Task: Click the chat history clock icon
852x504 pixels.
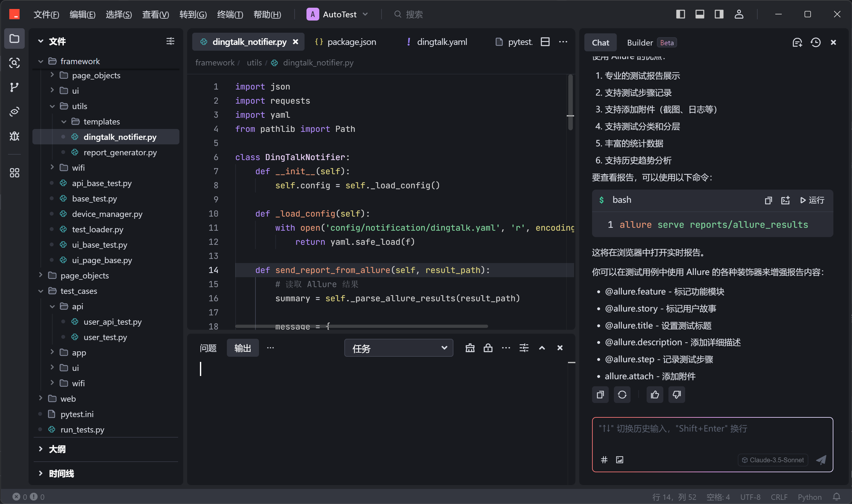Action: (815, 42)
